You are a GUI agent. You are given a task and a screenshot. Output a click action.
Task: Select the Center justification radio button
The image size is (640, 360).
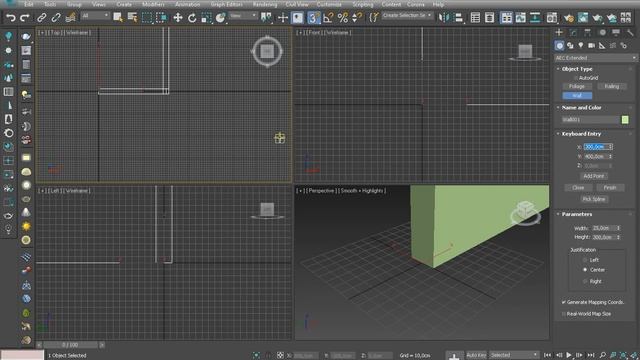(585, 270)
